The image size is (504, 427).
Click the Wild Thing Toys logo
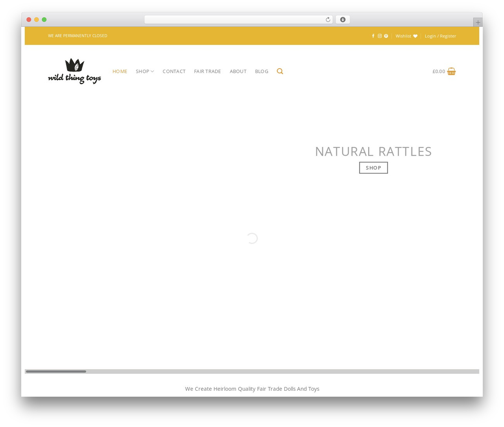tap(74, 71)
